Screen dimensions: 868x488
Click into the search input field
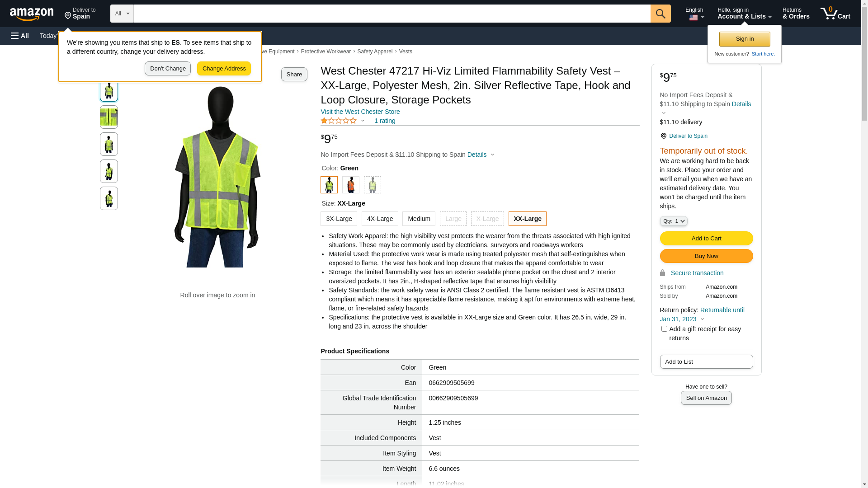coord(392,14)
